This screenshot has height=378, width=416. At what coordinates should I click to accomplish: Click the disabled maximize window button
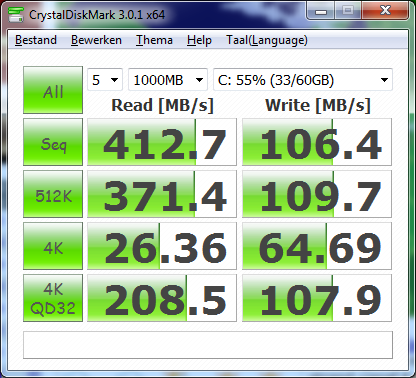348,11
